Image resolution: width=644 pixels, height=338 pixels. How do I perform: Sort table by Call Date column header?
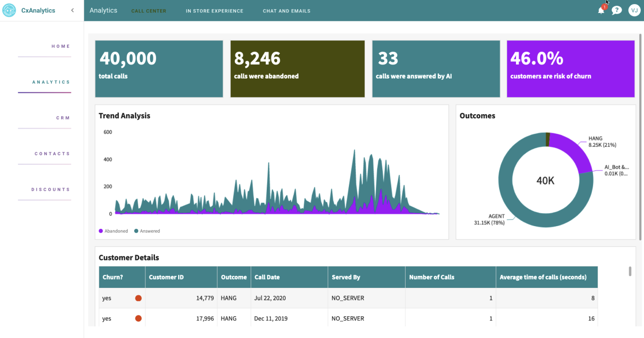point(267,277)
